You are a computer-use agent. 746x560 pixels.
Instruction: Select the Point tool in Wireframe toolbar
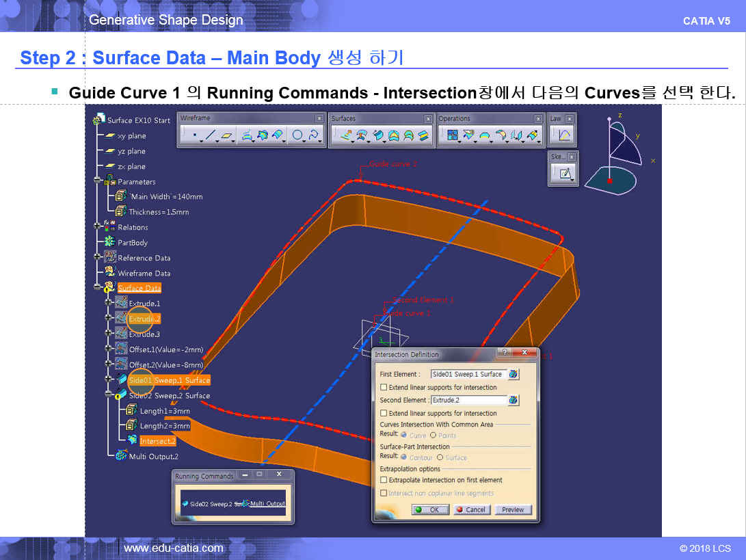coord(194,135)
